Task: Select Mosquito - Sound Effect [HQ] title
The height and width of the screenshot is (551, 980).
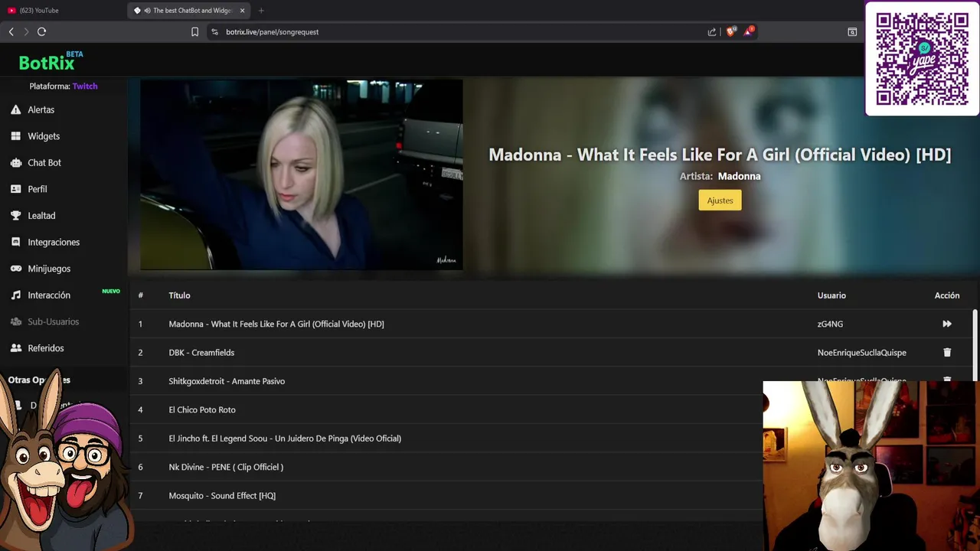Action: pyautogui.click(x=222, y=496)
